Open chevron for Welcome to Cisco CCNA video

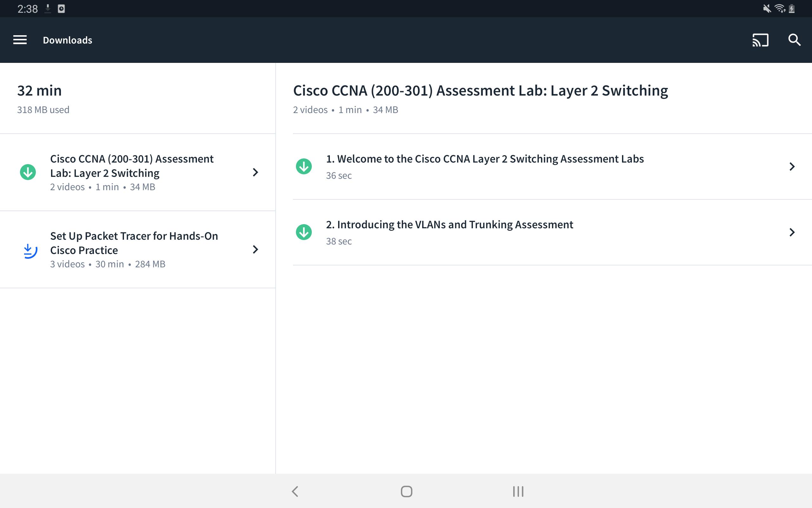click(792, 166)
